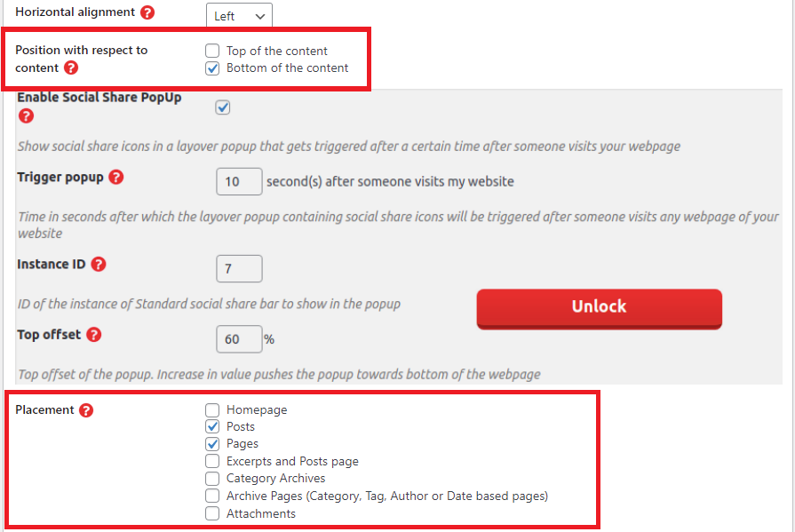The image size is (795, 532).
Task: Click help icon for Position with respect to content
Action: [71, 67]
